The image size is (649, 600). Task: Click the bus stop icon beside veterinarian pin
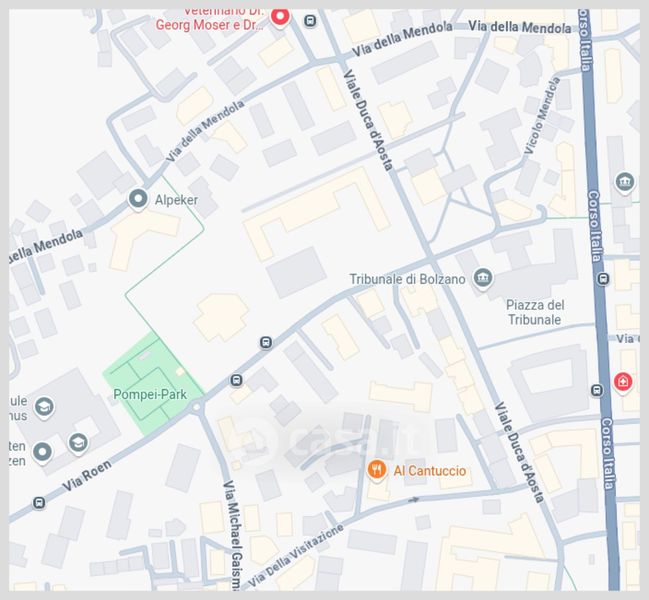coord(310,21)
